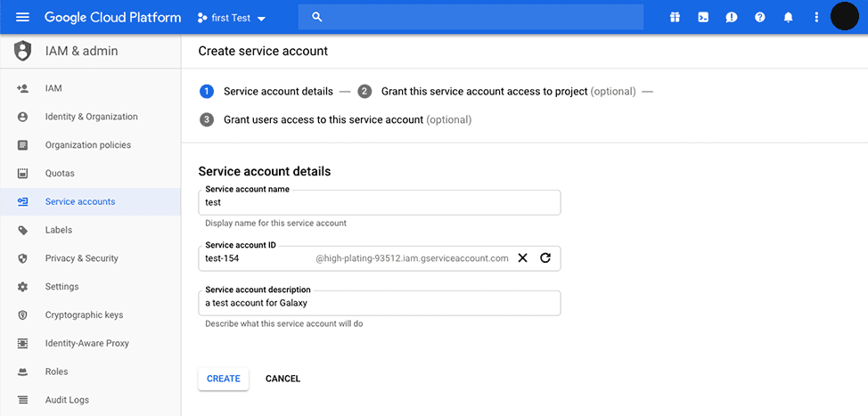
Task: Click the Service account description field
Action: pyautogui.click(x=379, y=304)
